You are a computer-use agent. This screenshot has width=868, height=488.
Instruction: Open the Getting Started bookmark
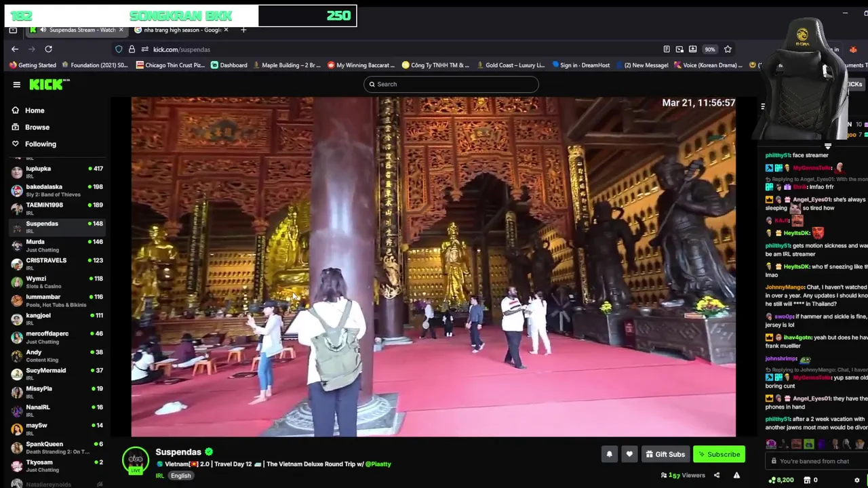33,65
